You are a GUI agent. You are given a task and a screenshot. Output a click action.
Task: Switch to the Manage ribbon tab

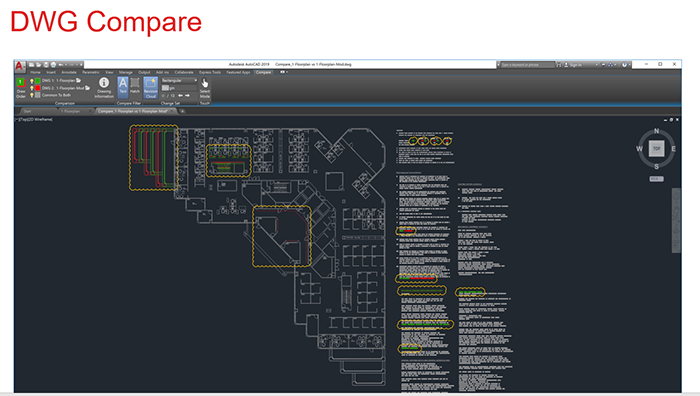pos(125,72)
